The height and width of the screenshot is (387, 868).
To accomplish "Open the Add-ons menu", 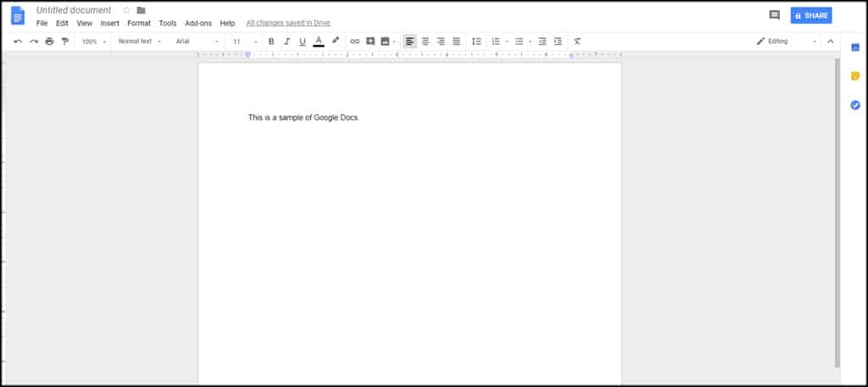I will 198,23.
